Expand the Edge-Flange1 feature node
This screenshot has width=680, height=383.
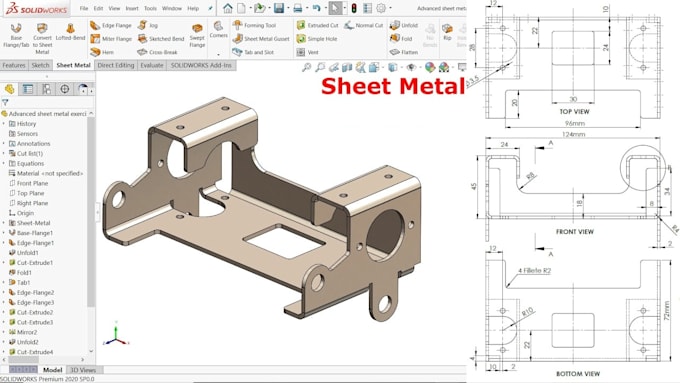tap(4, 243)
